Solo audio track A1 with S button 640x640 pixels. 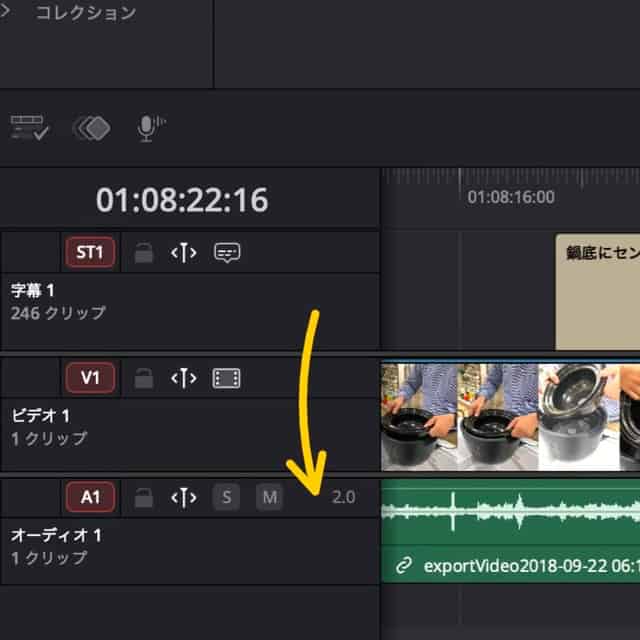[227, 497]
